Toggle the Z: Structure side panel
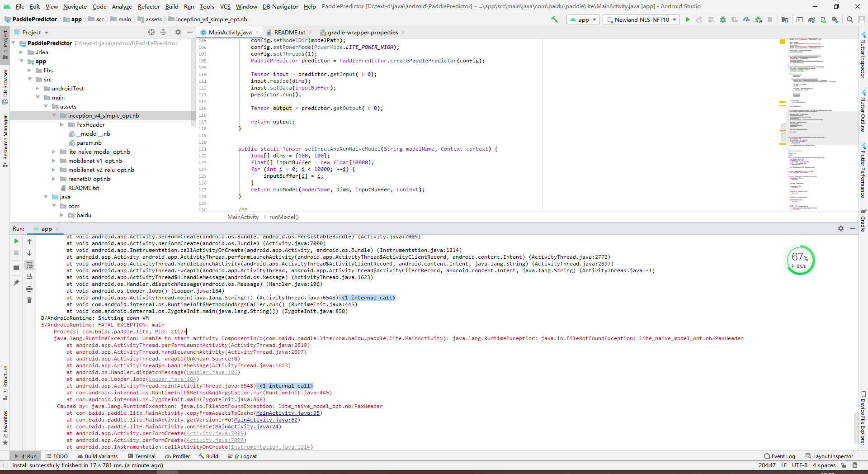 tap(5, 383)
